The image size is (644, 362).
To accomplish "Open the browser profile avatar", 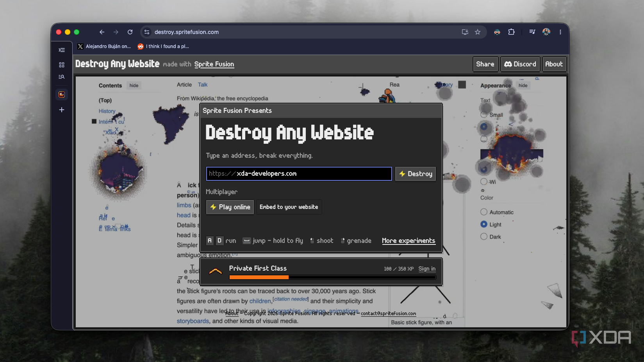I will 546,32.
